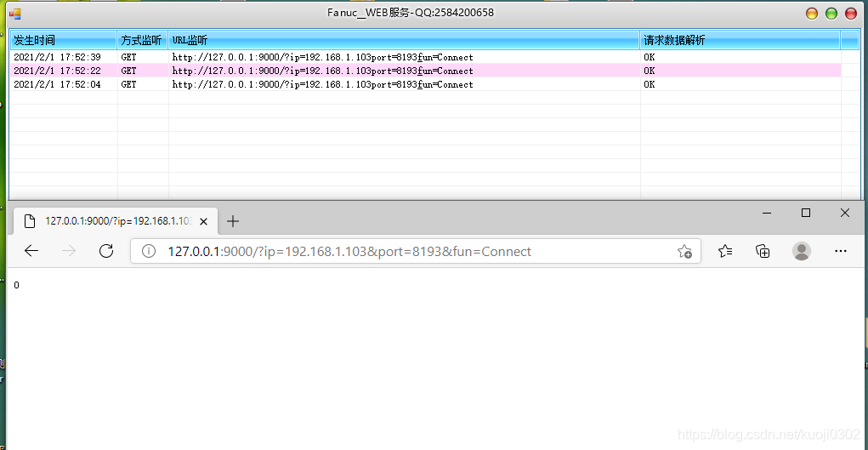Minimize the browser window
This screenshot has width=868, height=450.
tap(767, 213)
